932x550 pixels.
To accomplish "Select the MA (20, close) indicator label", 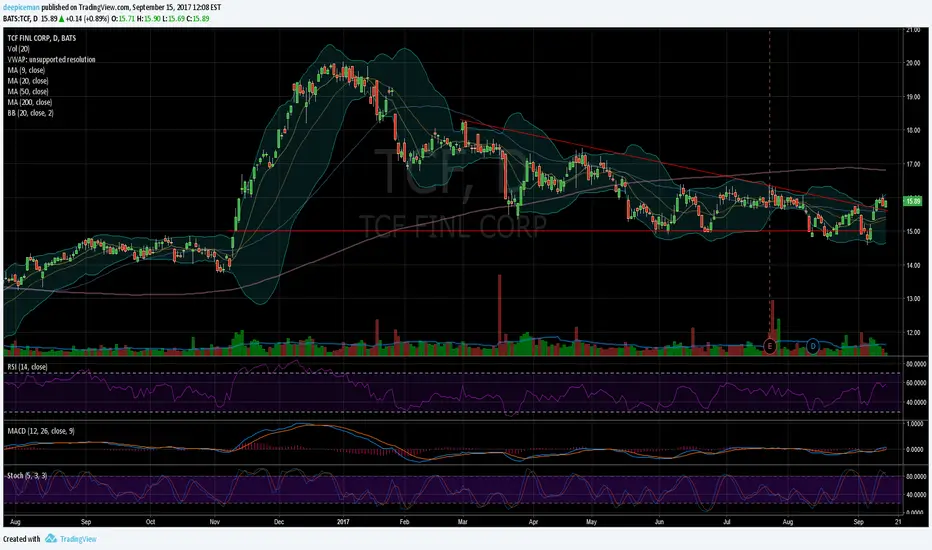I will 28,81.
